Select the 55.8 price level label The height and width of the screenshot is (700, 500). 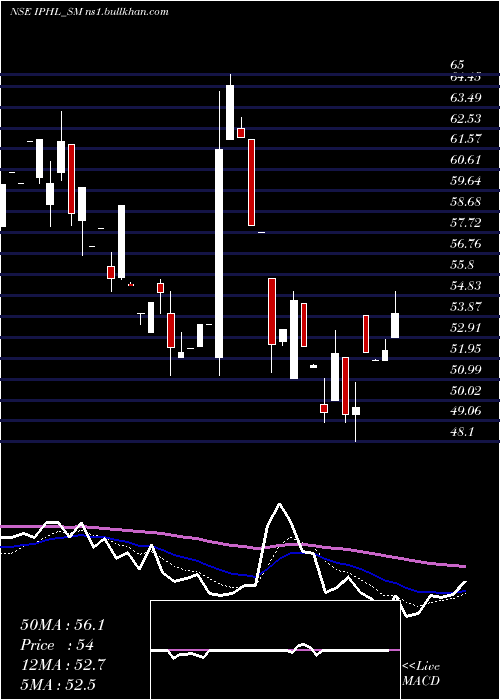click(462, 265)
